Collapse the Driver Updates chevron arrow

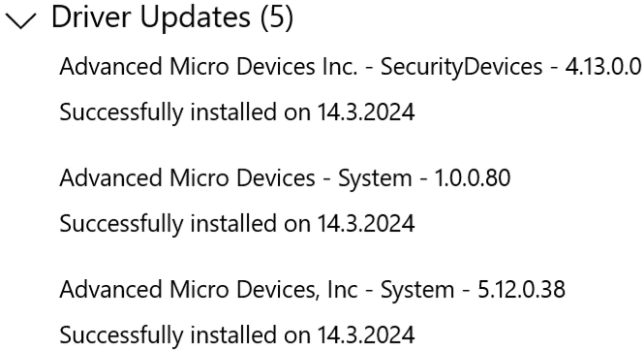coord(20,20)
